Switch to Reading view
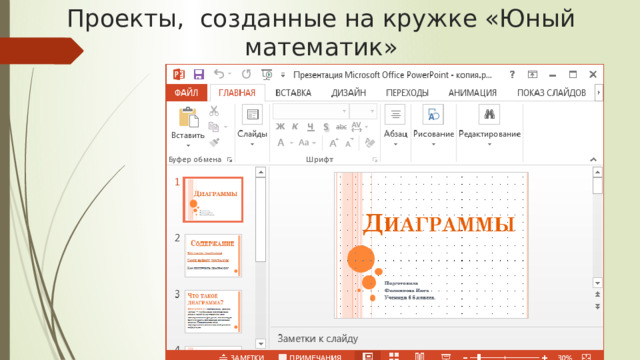Screen dimensions: 640x360 tap(420, 356)
